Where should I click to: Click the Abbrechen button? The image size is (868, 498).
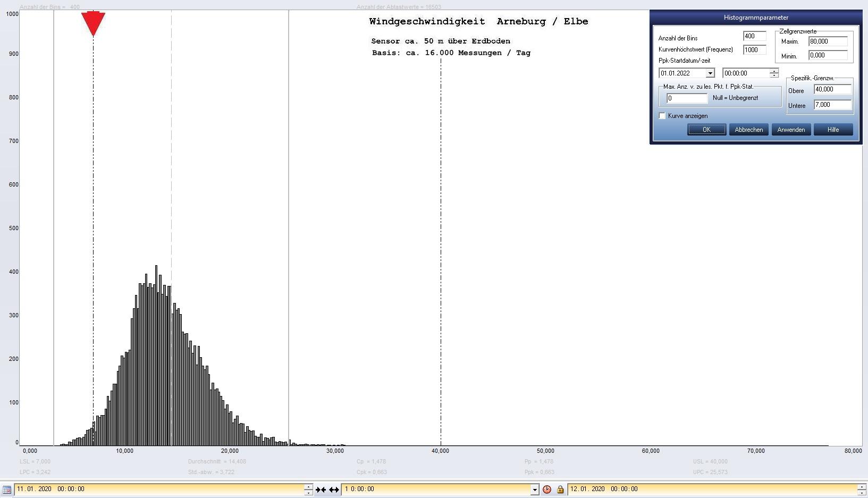(748, 130)
